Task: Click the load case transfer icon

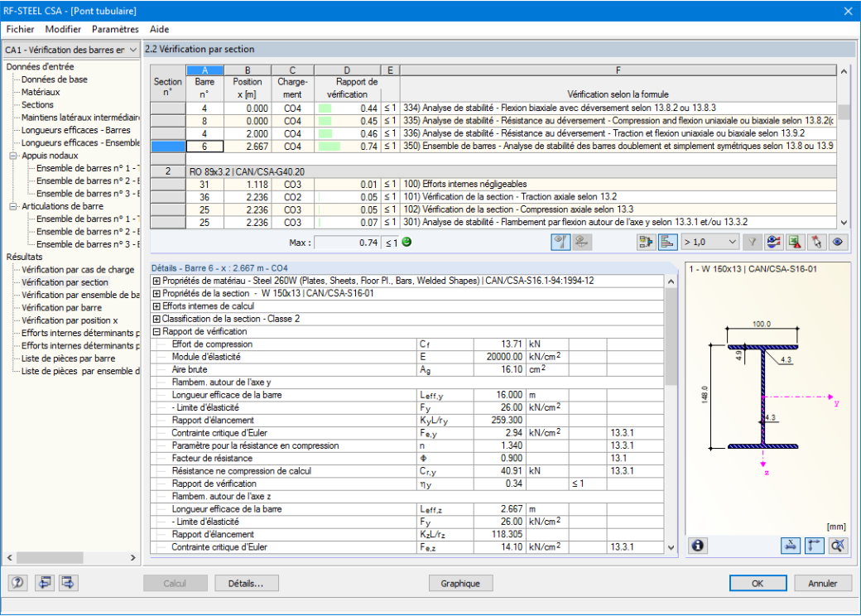Action: tap(647, 242)
